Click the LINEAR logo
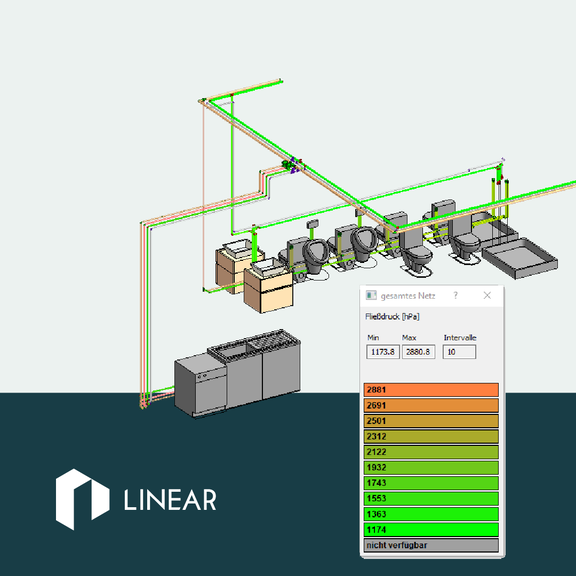This screenshot has height=576, width=576. pos(136,499)
